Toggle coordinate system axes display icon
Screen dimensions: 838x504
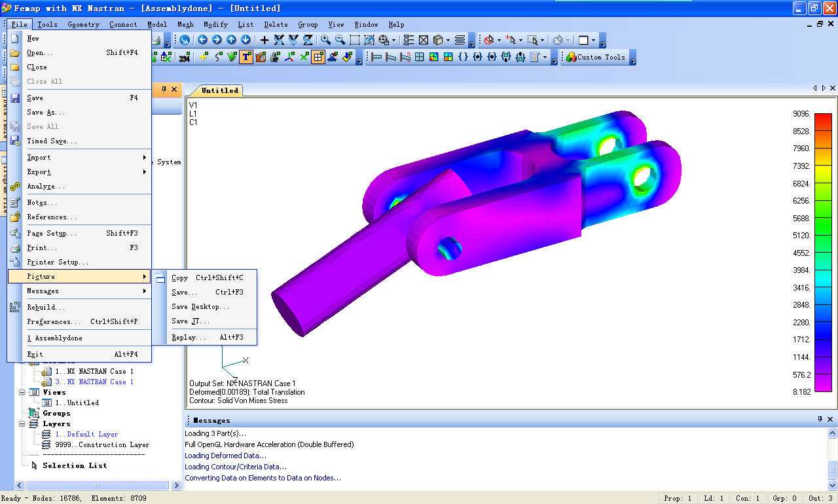[289, 57]
